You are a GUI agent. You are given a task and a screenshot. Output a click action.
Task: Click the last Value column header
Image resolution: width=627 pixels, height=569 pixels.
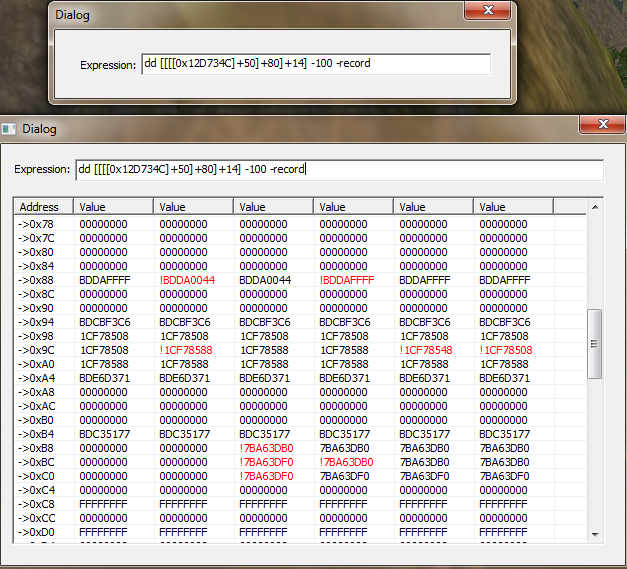click(x=515, y=207)
